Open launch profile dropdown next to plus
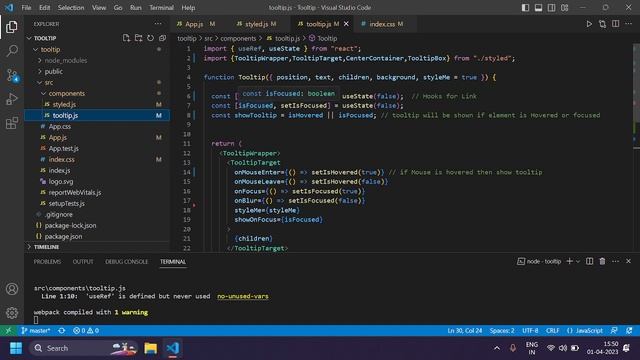 point(578,261)
